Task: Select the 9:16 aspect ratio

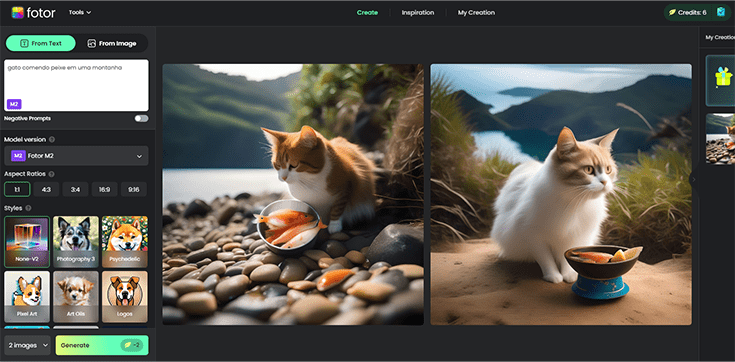Action: coord(134,189)
